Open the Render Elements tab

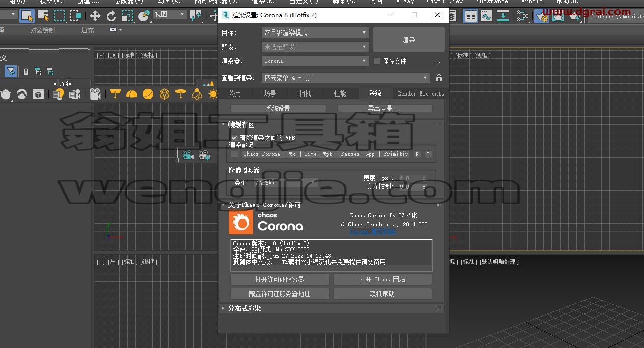pyautogui.click(x=421, y=93)
